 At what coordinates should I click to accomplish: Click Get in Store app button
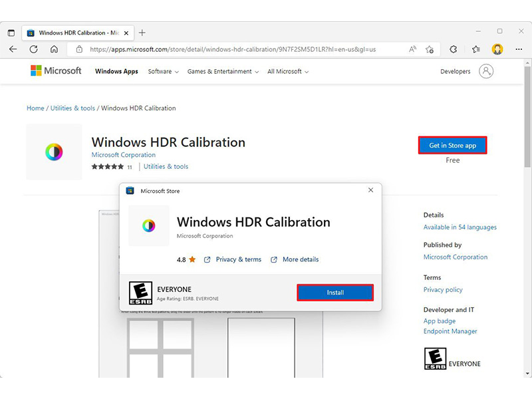tap(453, 145)
